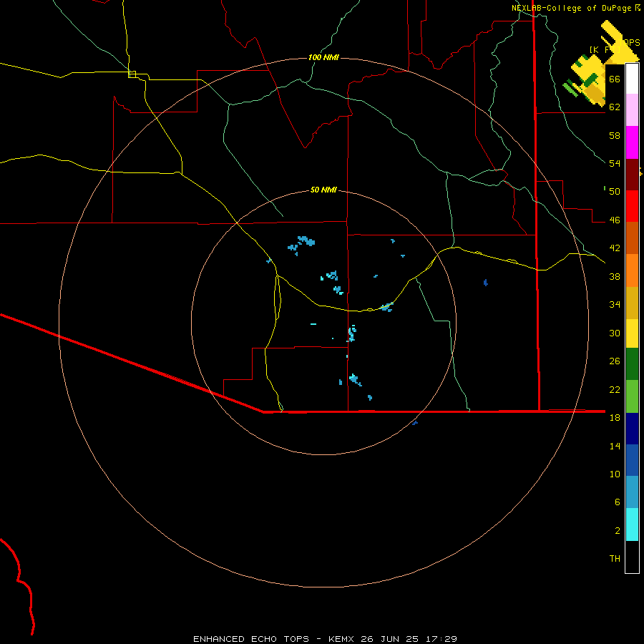The width and height of the screenshot is (644, 644).
Task: Click the 34 label on the scale
Action: pyautogui.click(x=615, y=305)
